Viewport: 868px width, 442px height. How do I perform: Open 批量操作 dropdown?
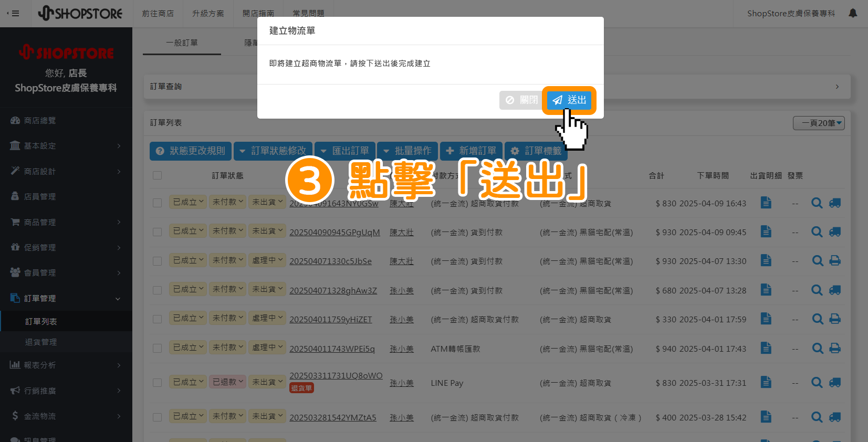(407, 151)
